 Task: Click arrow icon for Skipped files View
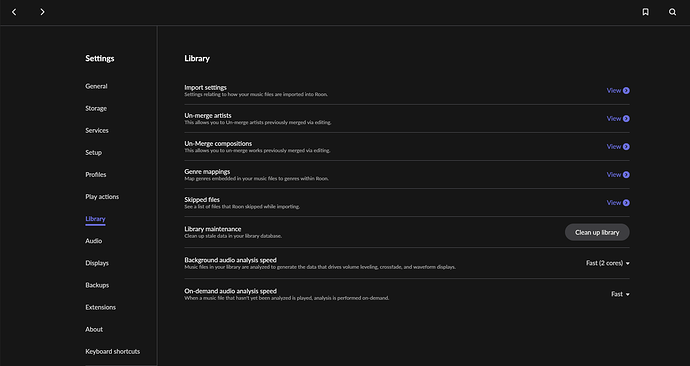[626, 203]
